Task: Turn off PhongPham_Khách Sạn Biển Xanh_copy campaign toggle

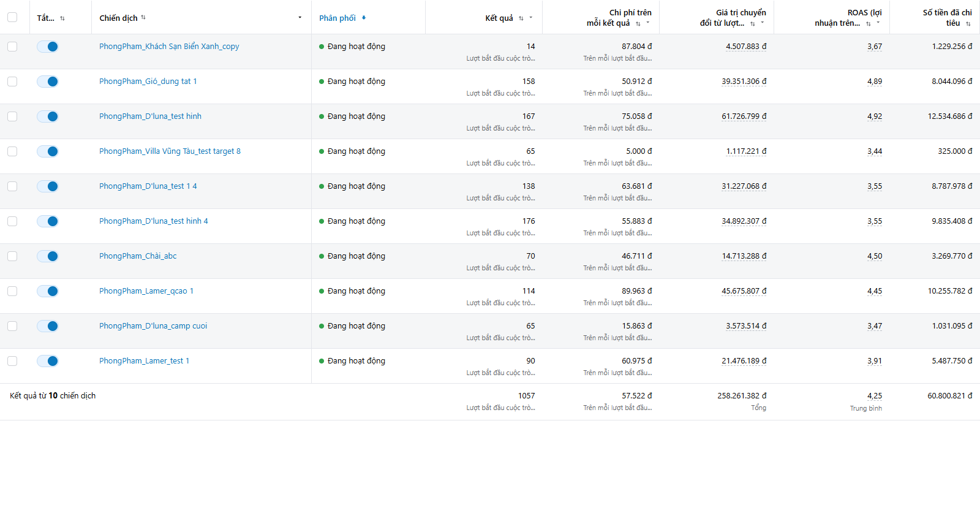Action: click(48, 47)
